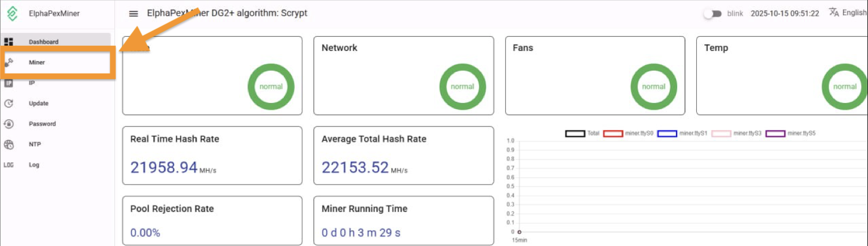868x246 pixels.
Task: Open the Update page link
Action: click(x=39, y=103)
